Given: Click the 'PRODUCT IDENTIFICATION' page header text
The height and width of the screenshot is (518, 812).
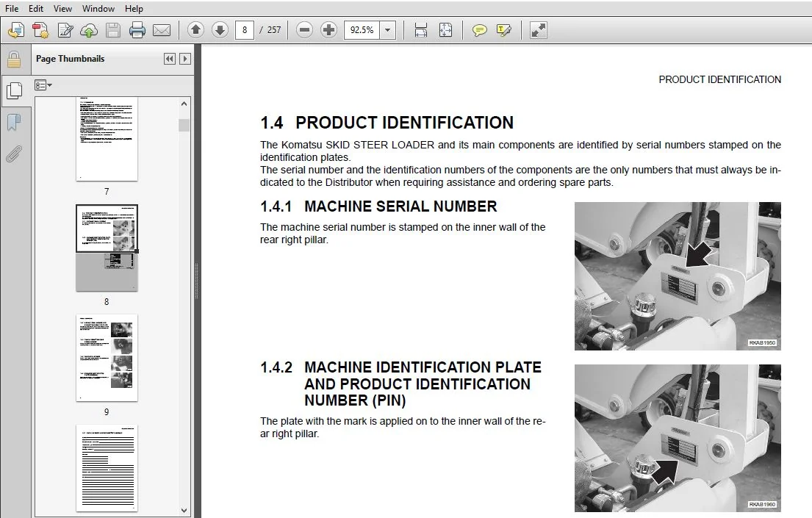Looking at the screenshot, I should [x=720, y=80].
